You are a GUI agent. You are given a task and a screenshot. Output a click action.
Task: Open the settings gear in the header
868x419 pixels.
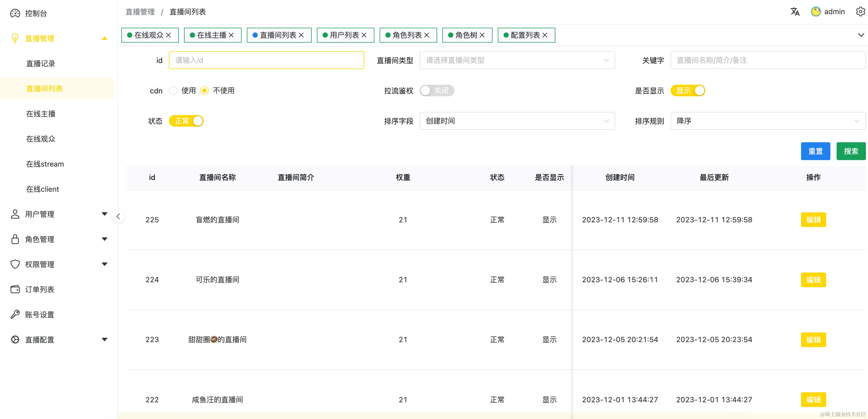point(860,11)
